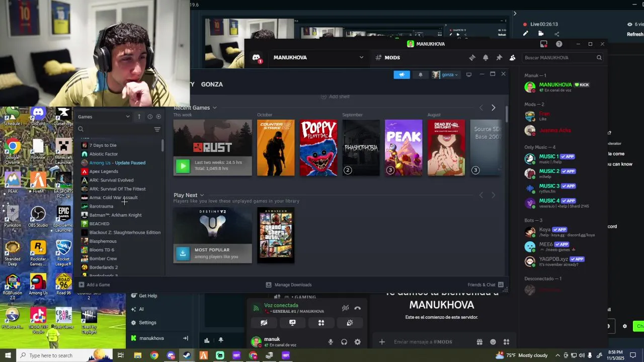Image resolution: width=644 pixels, height=362 pixels.
Task: Open the Steam announcements megaphone button
Action: pyautogui.click(x=401, y=74)
